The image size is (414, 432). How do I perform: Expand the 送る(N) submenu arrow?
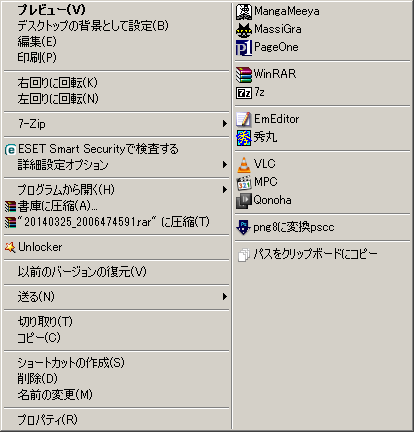(225, 296)
